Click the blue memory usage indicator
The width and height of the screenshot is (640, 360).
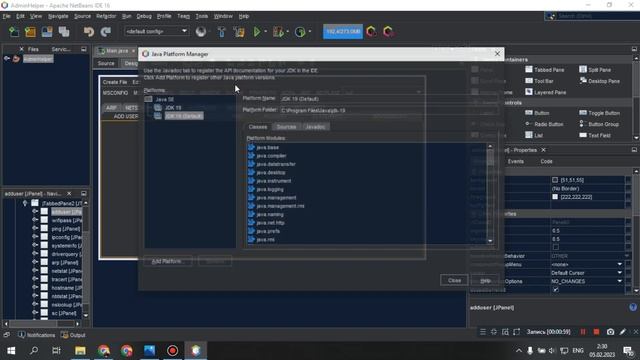(x=343, y=31)
